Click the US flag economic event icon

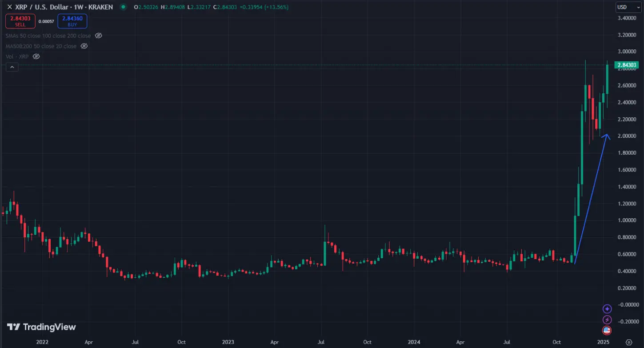pyautogui.click(x=607, y=330)
